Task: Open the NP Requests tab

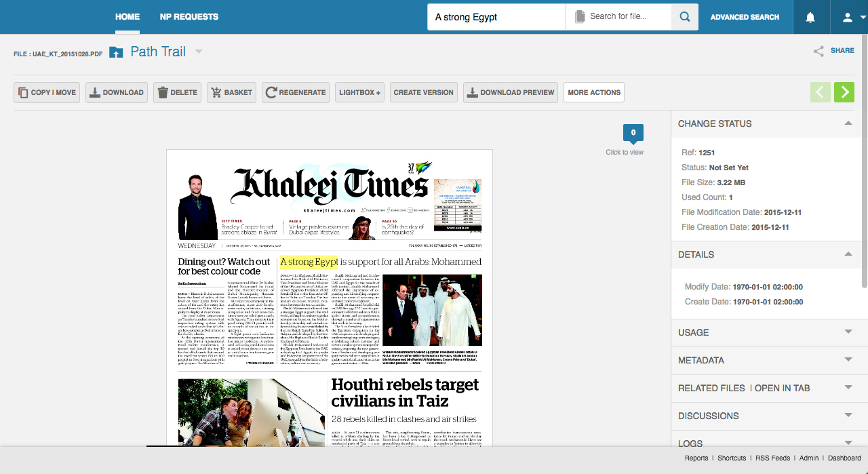Action: click(189, 17)
